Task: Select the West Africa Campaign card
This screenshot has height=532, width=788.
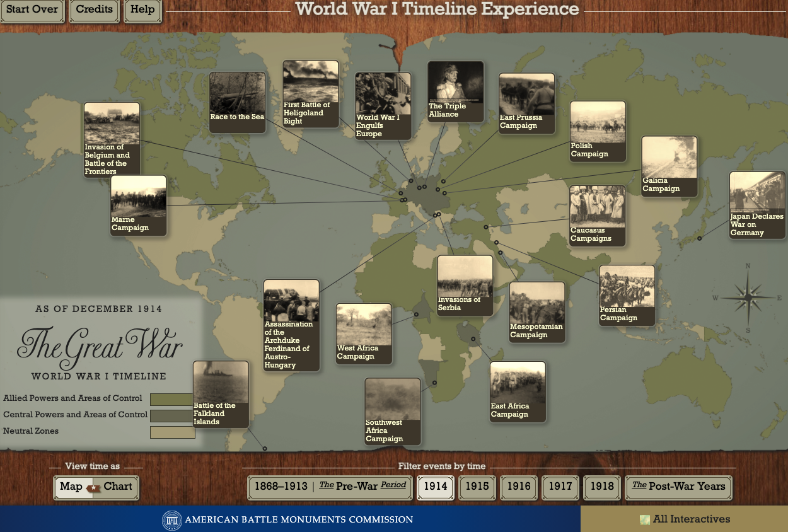Action: tap(364, 333)
